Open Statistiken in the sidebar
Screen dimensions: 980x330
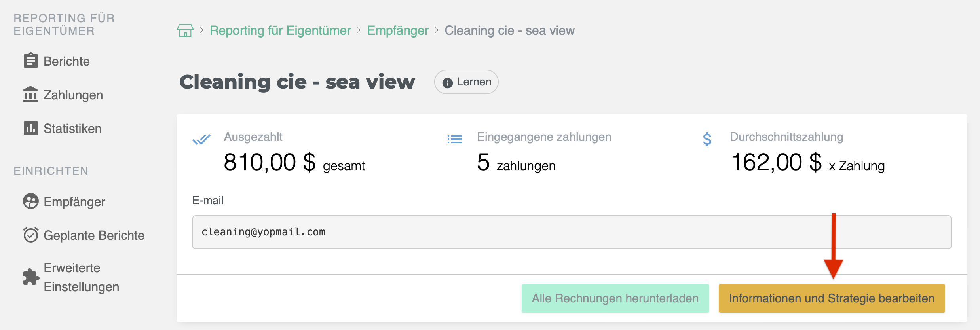click(72, 129)
